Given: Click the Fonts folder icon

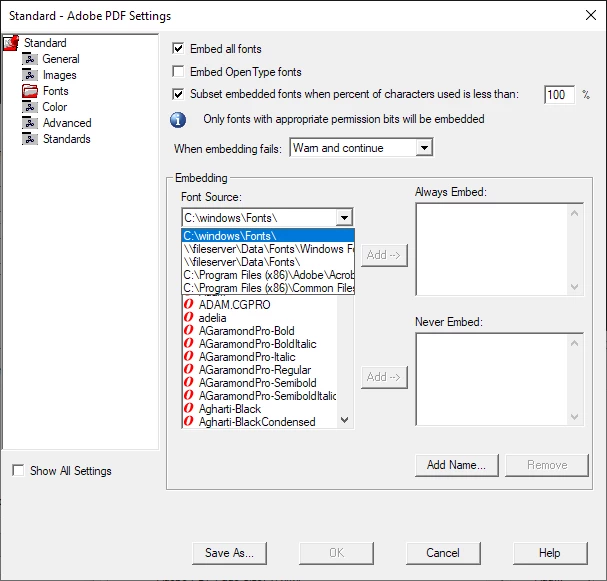Looking at the screenshot, I should pos(30,91).
